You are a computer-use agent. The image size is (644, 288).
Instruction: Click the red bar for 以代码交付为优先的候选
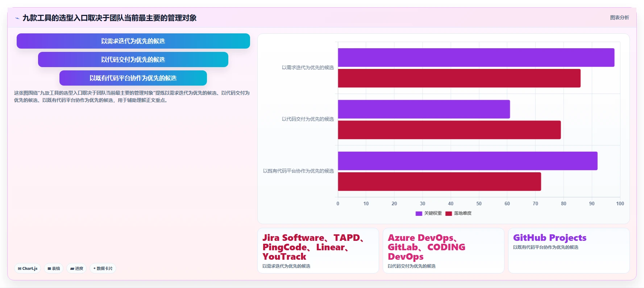tap(449, 130)
